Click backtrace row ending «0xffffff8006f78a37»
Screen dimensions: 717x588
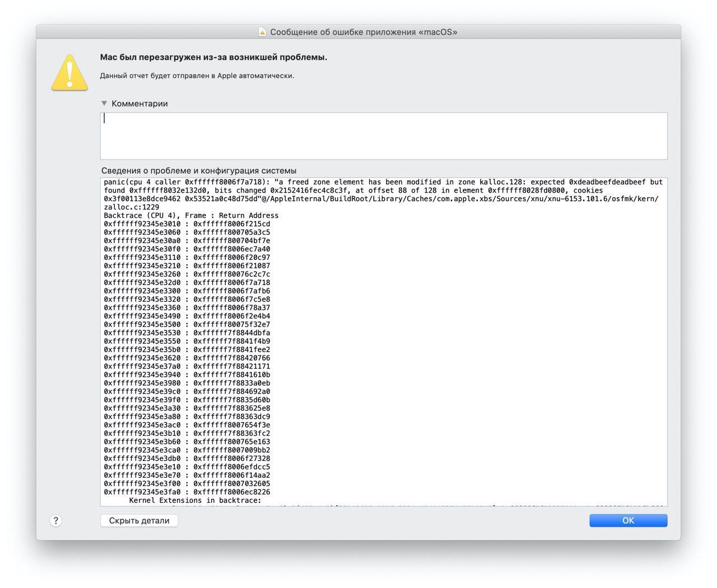[x=187, y=308]
